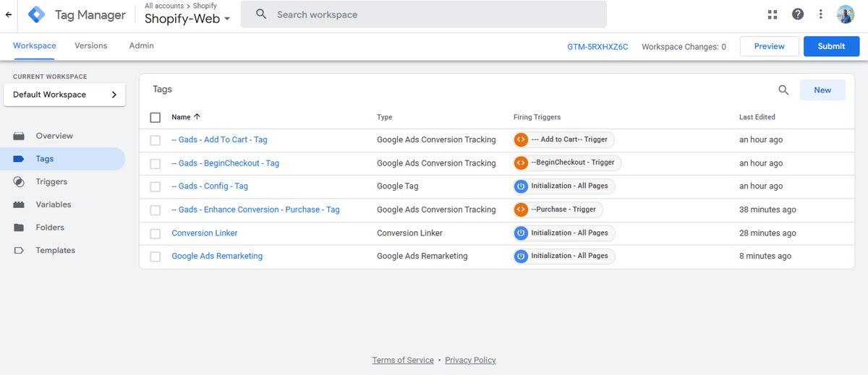Click the Variables sidebar icon
This screenshot has height=375, width=868.
point(19,204)
